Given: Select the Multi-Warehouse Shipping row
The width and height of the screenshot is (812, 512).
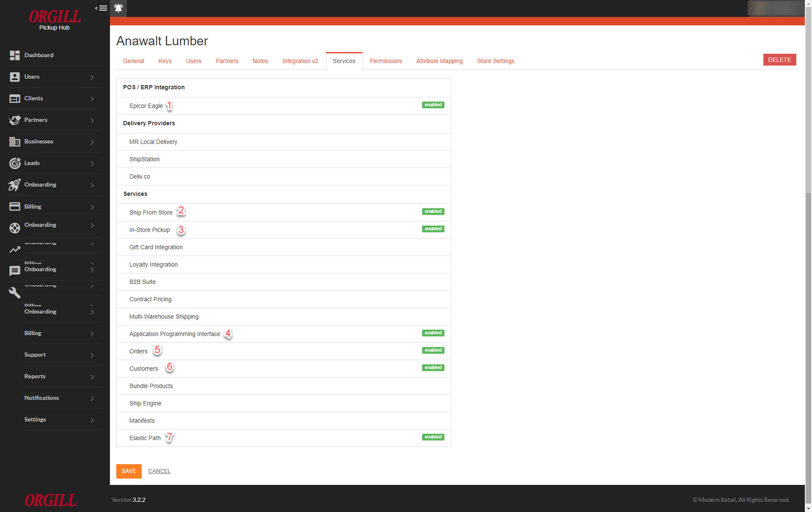Looking at the screenshot, I should [x=284, y=317].
